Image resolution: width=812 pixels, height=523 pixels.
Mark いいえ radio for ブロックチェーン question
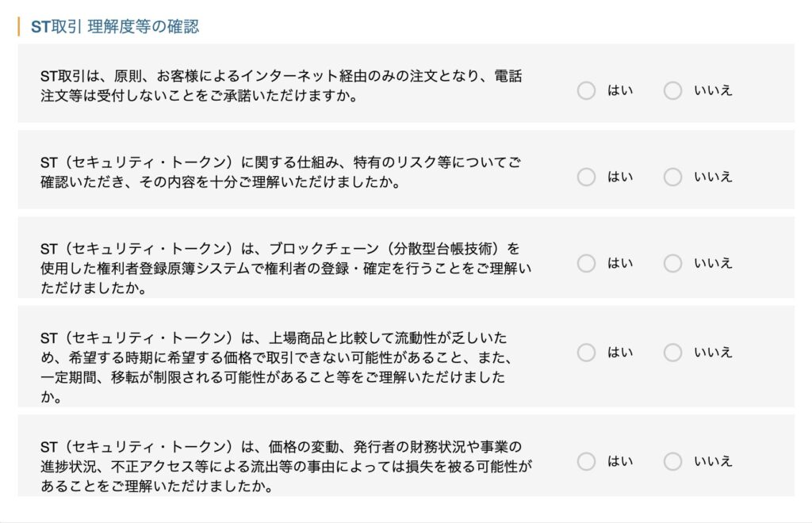(x=672, y=263)
